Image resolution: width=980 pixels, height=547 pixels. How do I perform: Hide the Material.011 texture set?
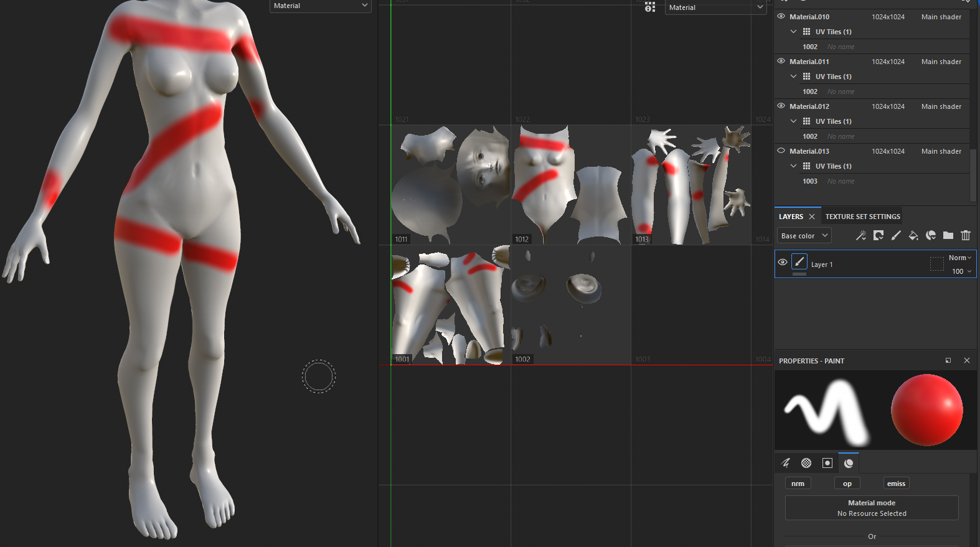(781, 62)
